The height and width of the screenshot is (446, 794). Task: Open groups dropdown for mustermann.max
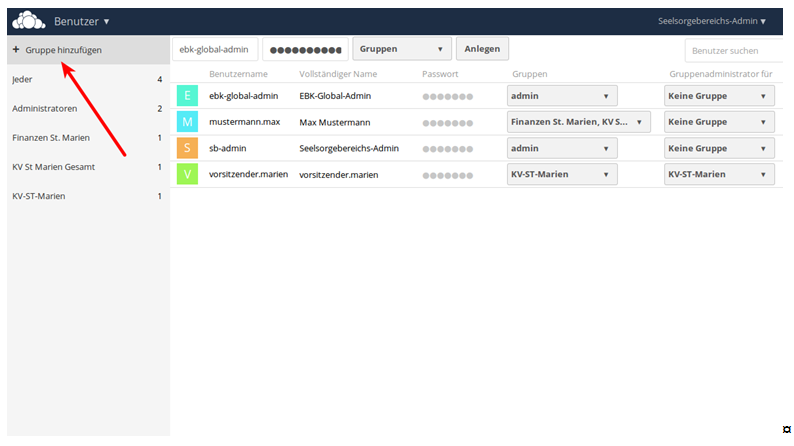point(579,122)
